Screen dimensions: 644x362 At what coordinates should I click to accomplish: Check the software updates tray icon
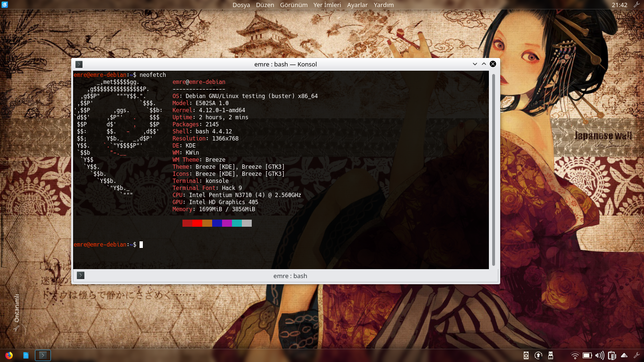pyautogui.click(x=538, y=355)
